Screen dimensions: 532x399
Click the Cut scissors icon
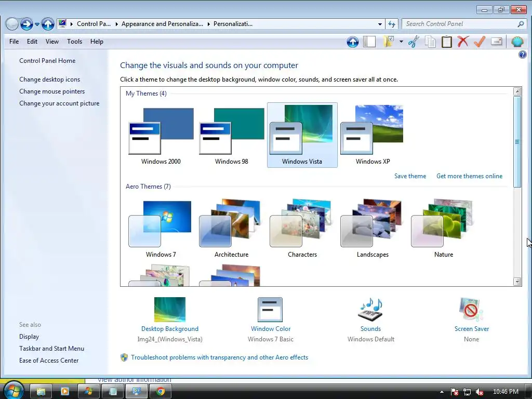(414, 42)
